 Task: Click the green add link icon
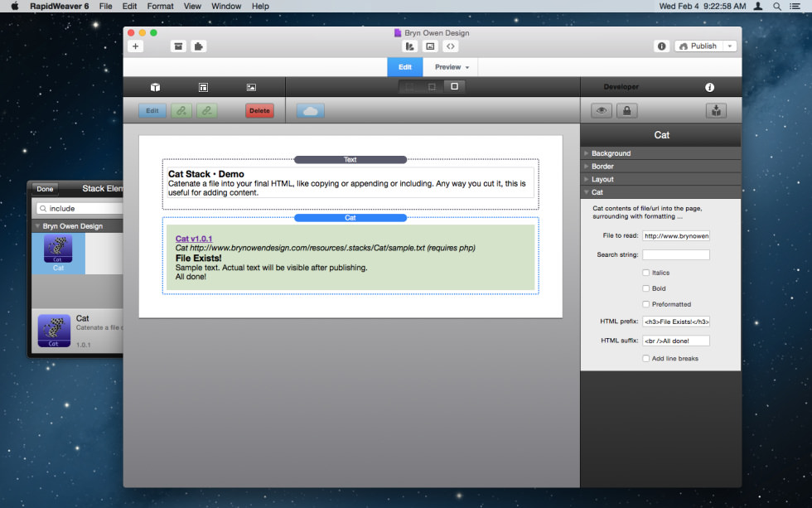[181, 110]
